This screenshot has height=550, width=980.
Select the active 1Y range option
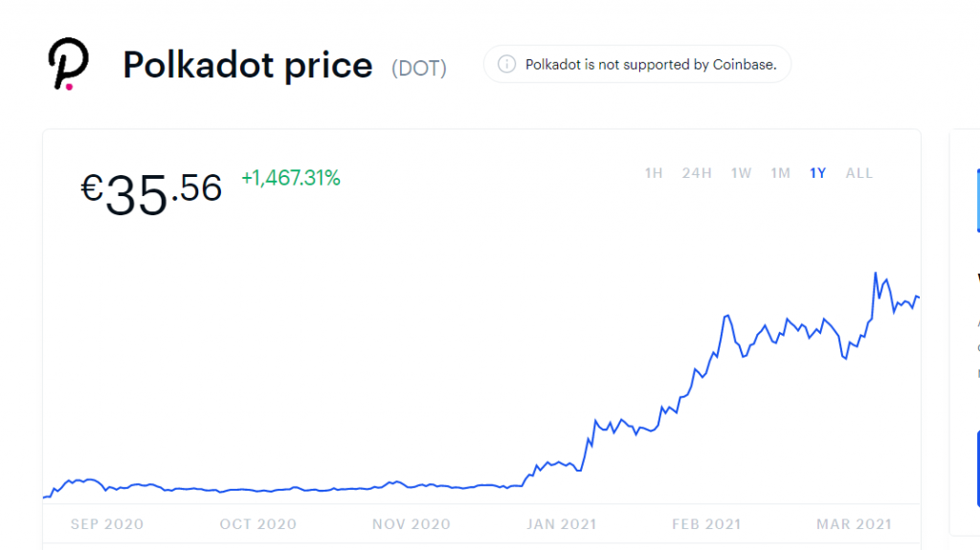pos(817,173)
